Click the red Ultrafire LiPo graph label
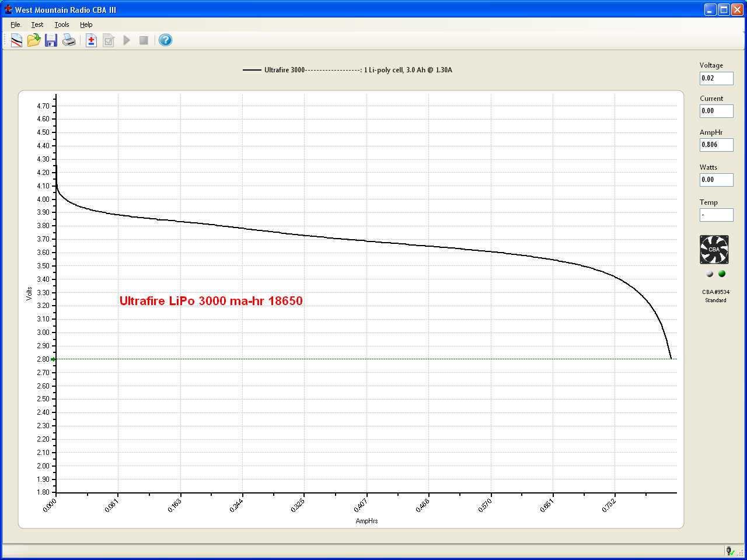This screenshot has width=747, height=560. 211,301
